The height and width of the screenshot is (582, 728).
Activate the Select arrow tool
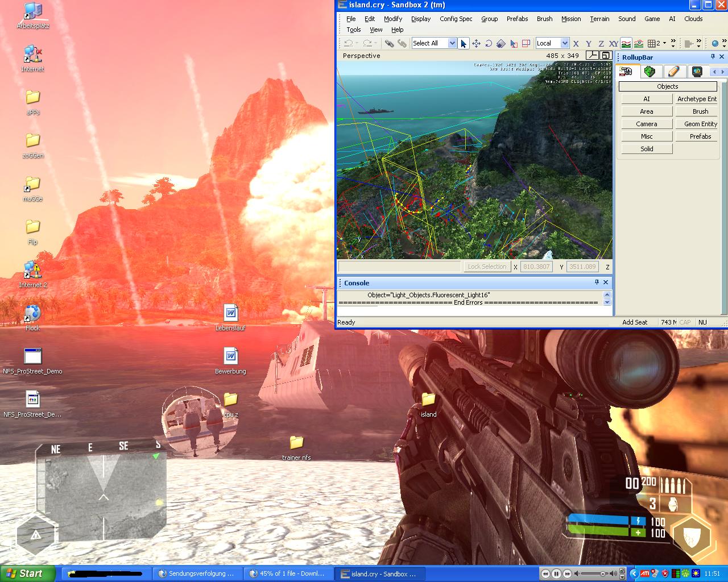[x=464, y=43]
